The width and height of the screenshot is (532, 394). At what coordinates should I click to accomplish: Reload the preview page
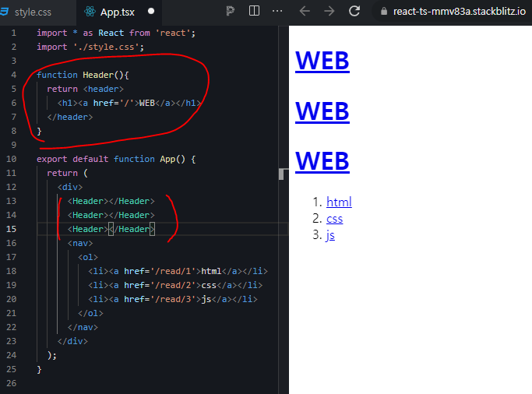coord(354,11)
